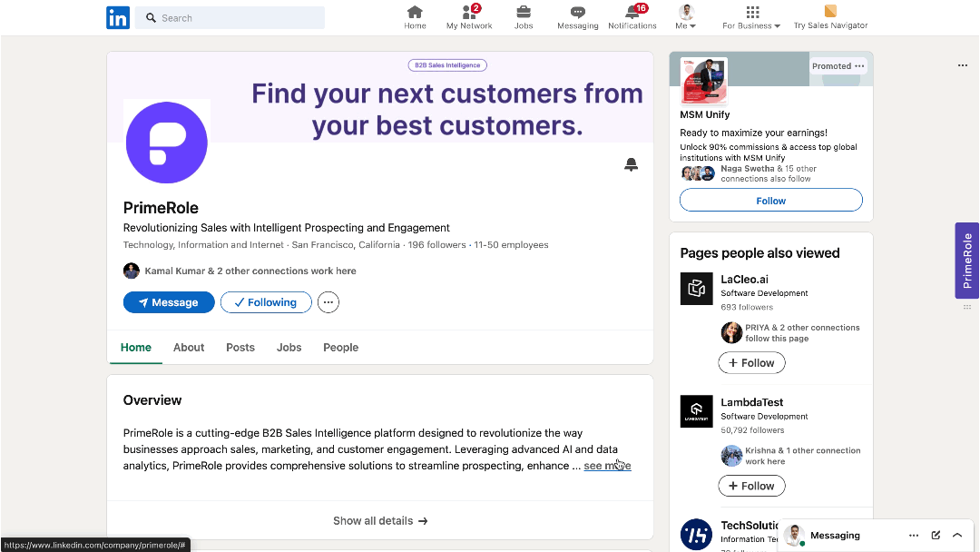980x552 pixels.
Task: Expand the For Business dropdown
Action: [x=751, y=17]
